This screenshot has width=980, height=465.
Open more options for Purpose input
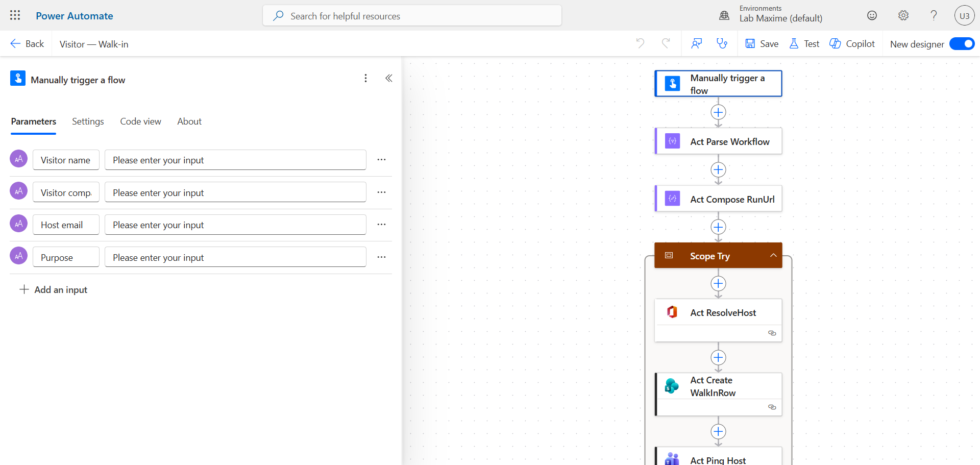381,257
